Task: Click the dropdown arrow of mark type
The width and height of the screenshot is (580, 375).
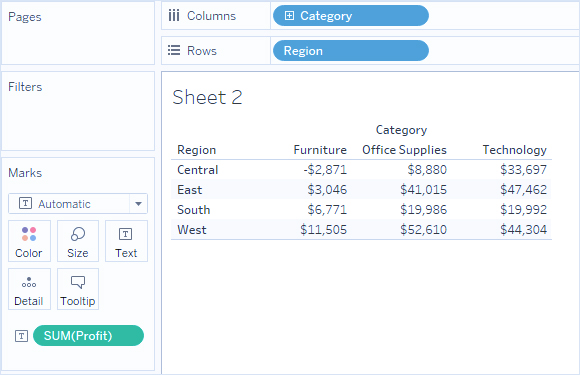Action: tap(138, 204)
